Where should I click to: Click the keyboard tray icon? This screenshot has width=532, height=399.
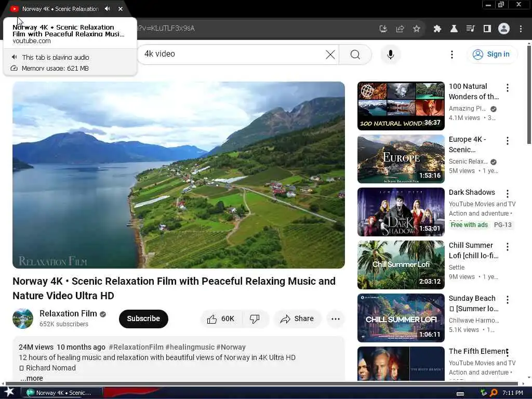460,393
